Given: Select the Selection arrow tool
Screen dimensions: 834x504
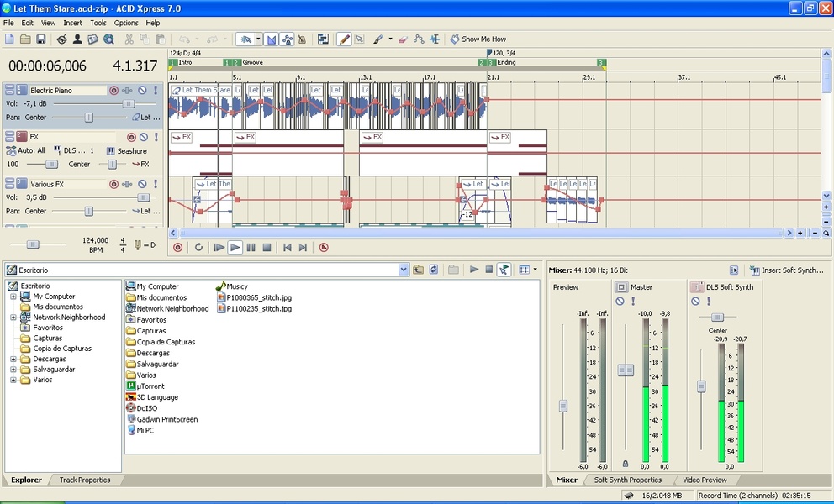Looking at the screenshot, I should tap(360, 39).
